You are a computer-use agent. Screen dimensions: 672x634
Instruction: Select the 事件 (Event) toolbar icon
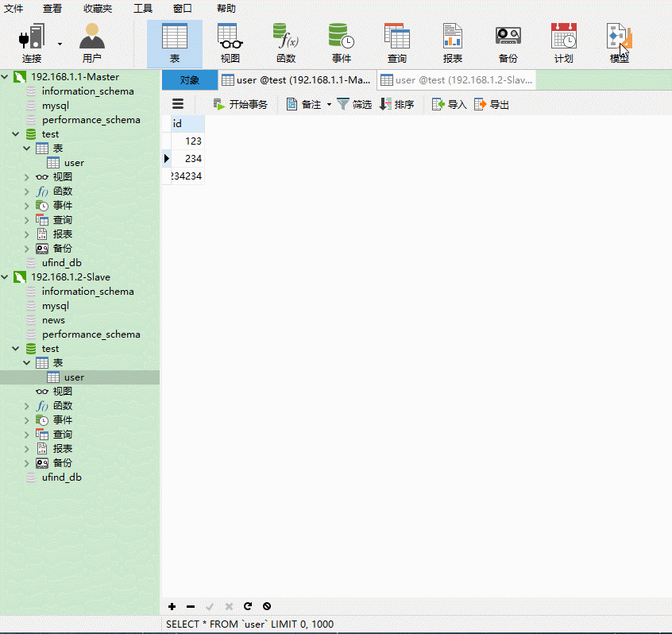pyautogui.click(x=341, y=43)
